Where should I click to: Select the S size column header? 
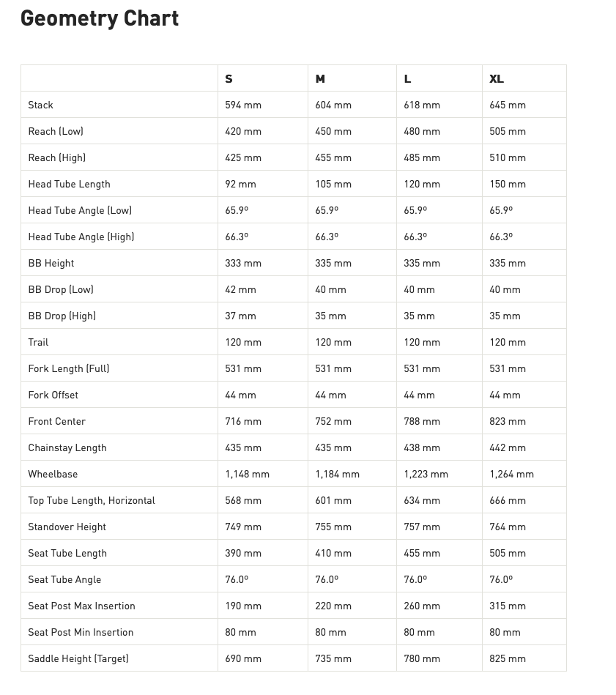(x=229, y=79)
